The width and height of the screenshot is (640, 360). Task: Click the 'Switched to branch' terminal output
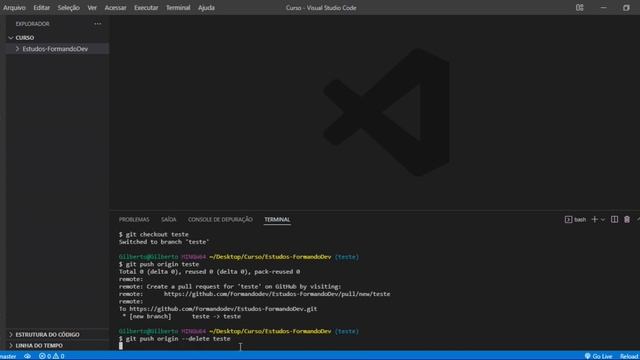(164, 242)
